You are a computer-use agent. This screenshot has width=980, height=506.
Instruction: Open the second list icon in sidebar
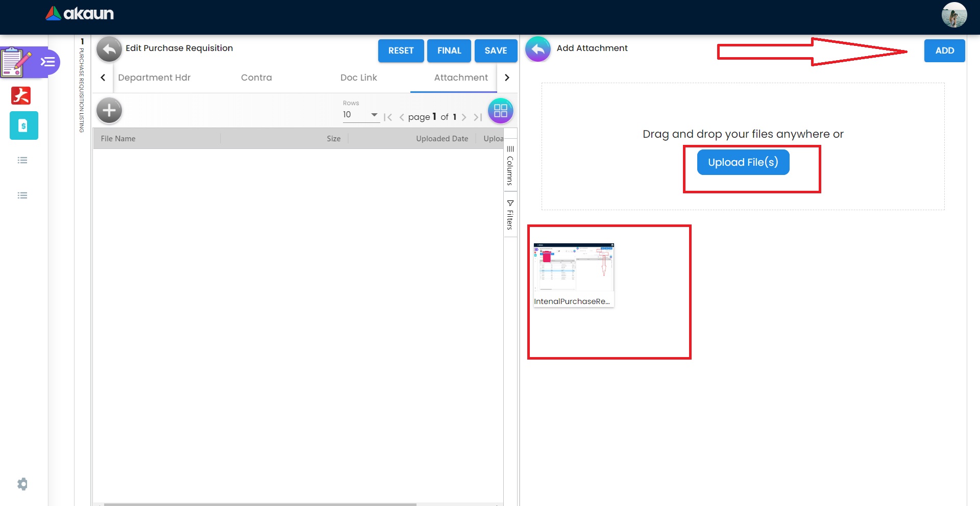pos(22,195)
